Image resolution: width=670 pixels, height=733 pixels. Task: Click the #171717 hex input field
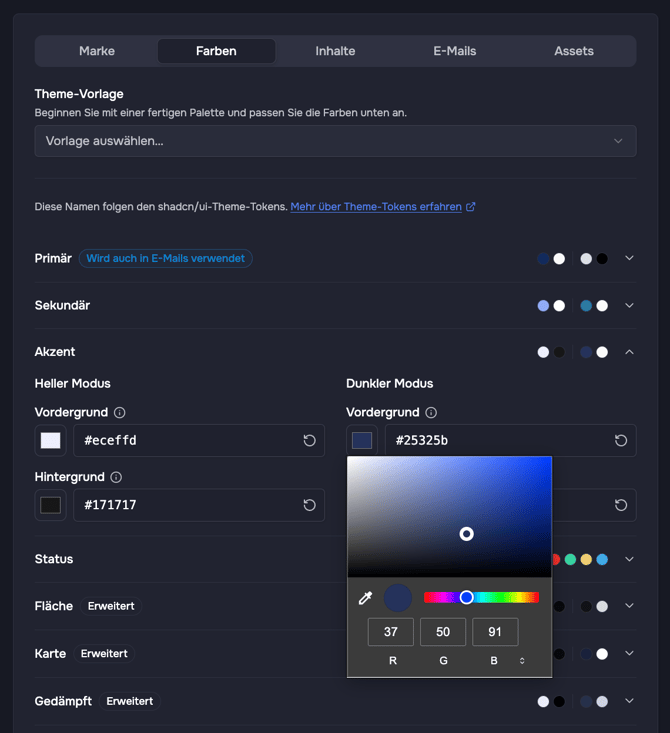point(199,505)
